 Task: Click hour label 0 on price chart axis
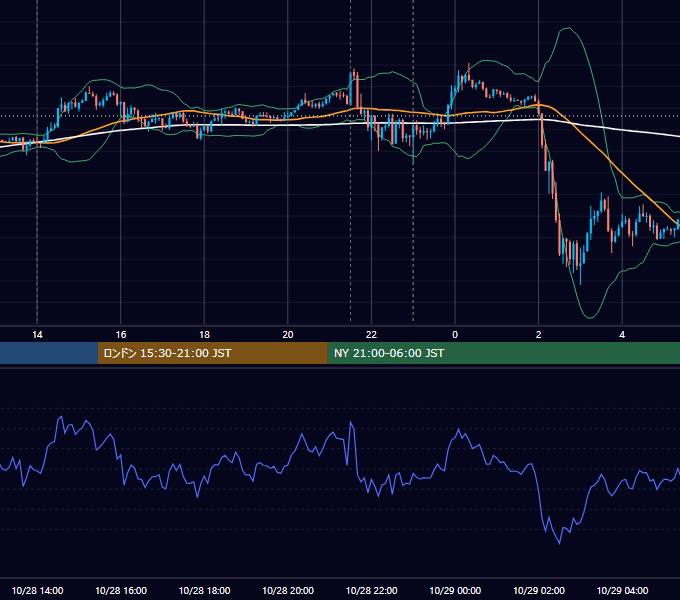tap(455, 335)
